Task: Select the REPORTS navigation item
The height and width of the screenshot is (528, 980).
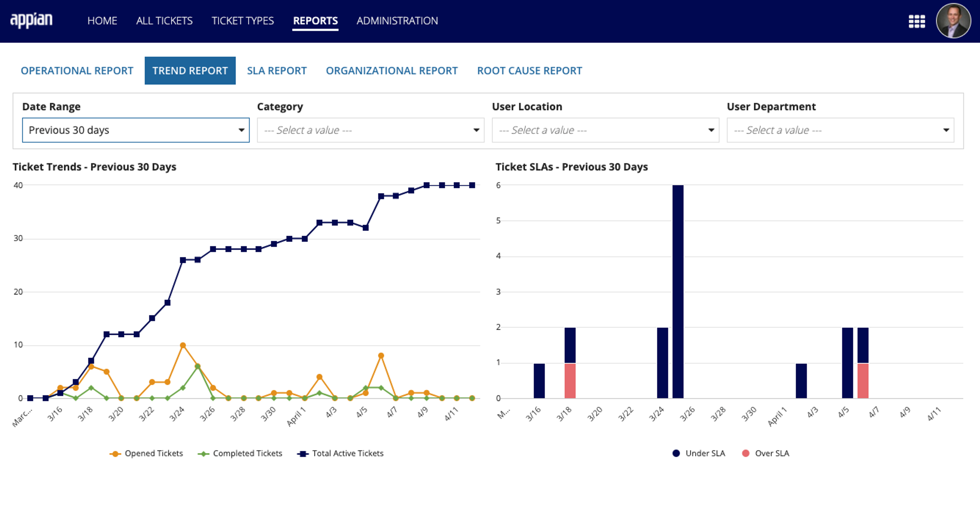Action: [x=315, y=21]
